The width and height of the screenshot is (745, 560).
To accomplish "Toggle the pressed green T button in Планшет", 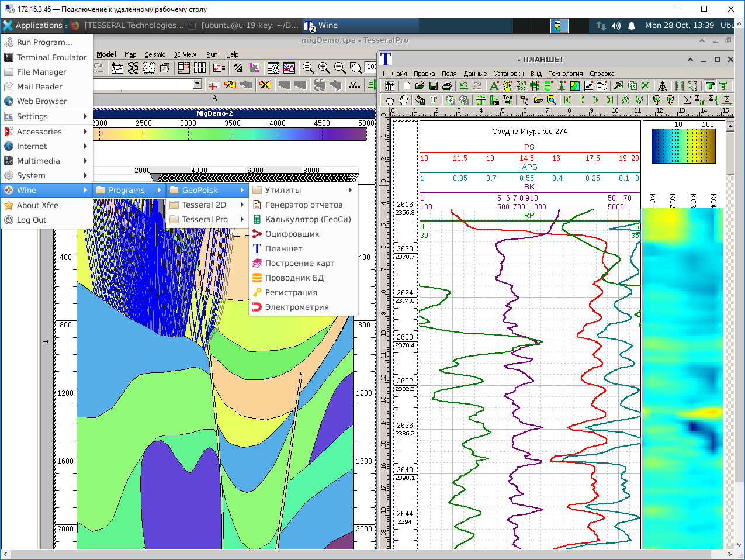I will pyautogui.click(x=711, y=85).
